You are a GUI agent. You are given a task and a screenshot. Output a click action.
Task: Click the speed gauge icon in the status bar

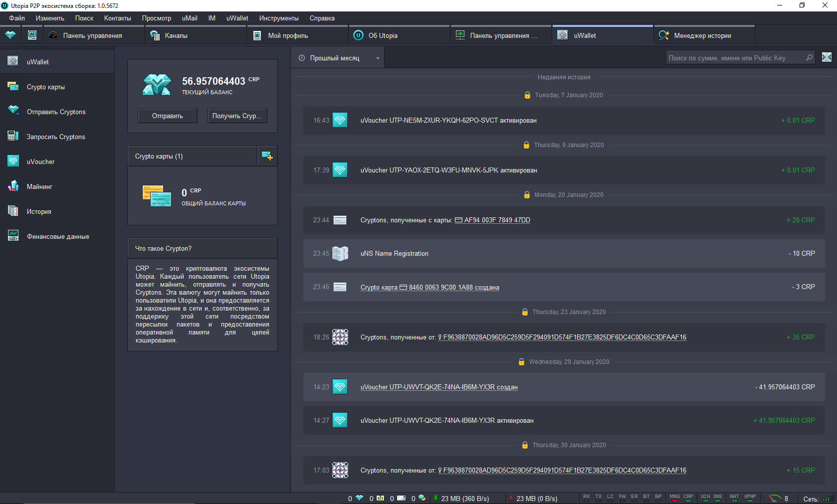(774, 498)
